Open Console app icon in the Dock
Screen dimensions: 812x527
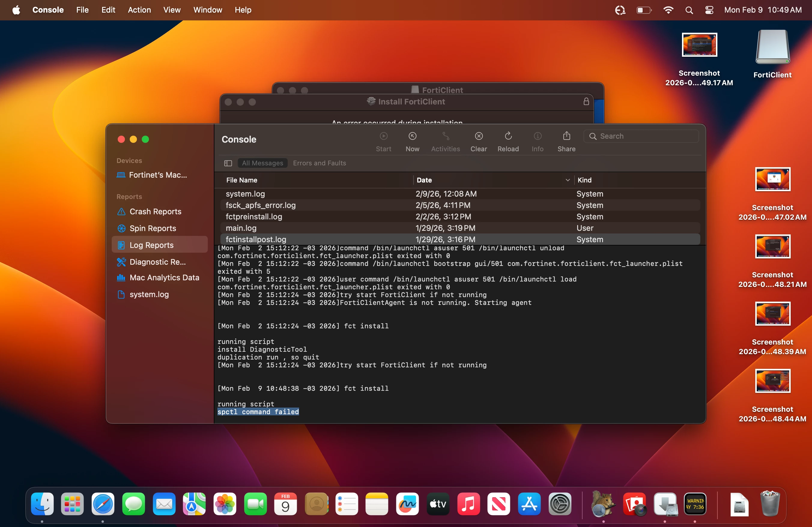pos(695,504)
